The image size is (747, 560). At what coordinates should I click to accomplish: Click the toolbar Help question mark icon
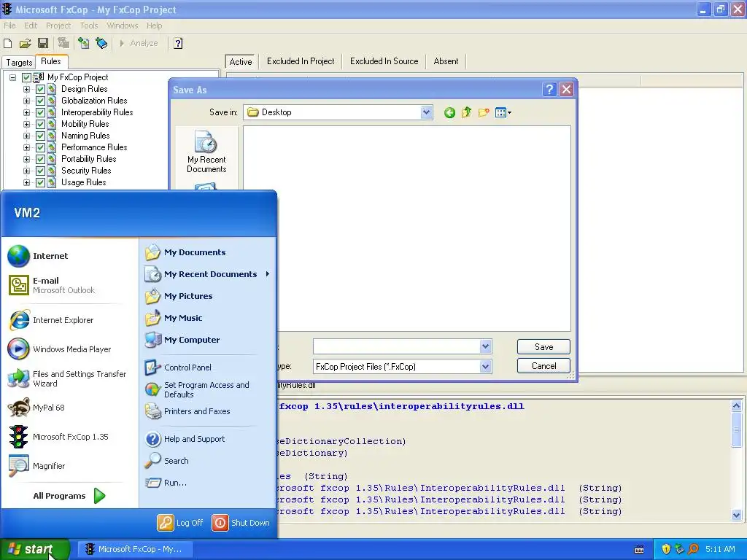click(178, 43)
